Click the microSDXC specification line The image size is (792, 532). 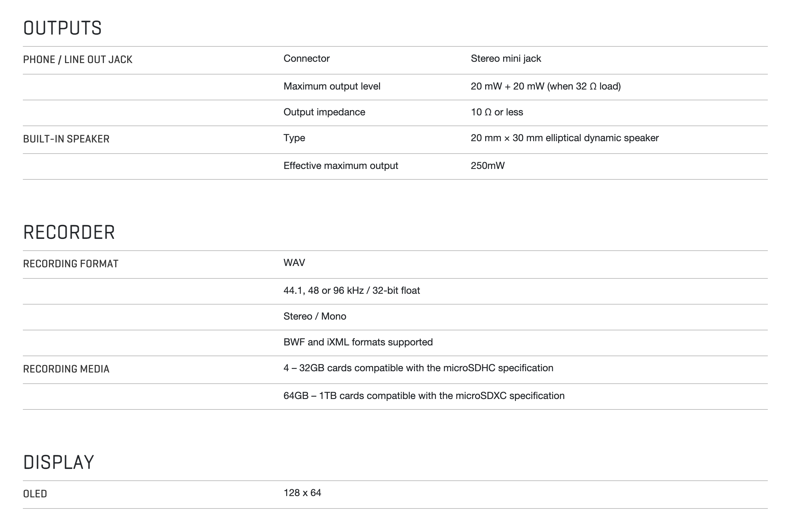424,396
